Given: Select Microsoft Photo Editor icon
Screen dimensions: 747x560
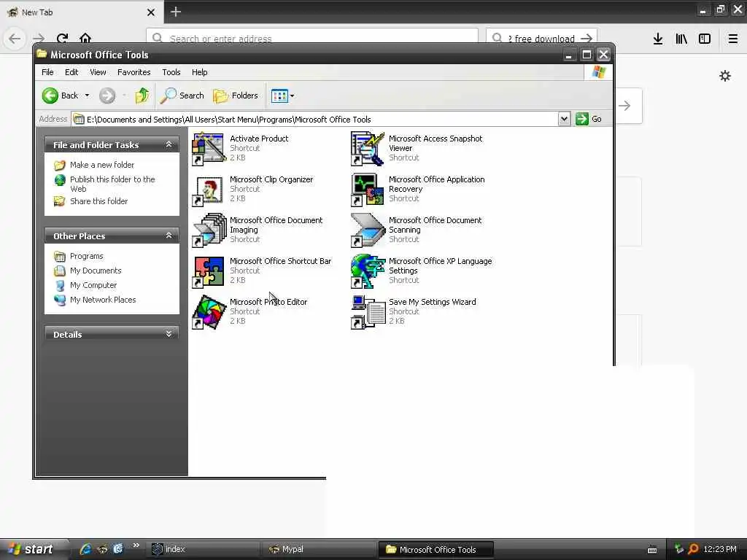Looking at the screenshot, I should pyautogui.click(x=208, y=312).
